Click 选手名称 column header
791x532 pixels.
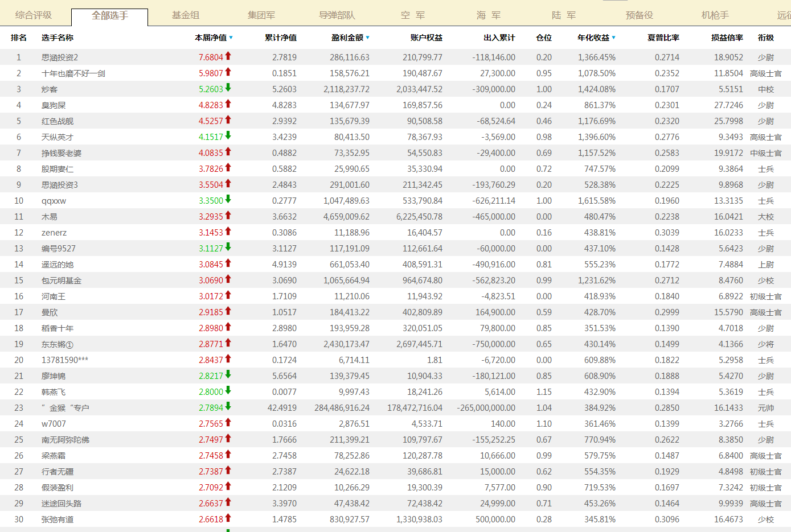(x=58, y=38)
